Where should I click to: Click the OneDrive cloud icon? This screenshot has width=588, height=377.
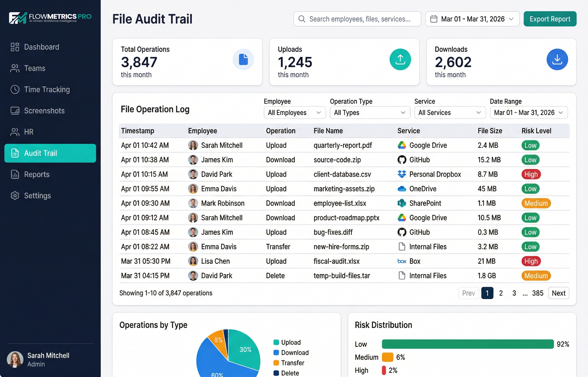[x=402, y=189]
